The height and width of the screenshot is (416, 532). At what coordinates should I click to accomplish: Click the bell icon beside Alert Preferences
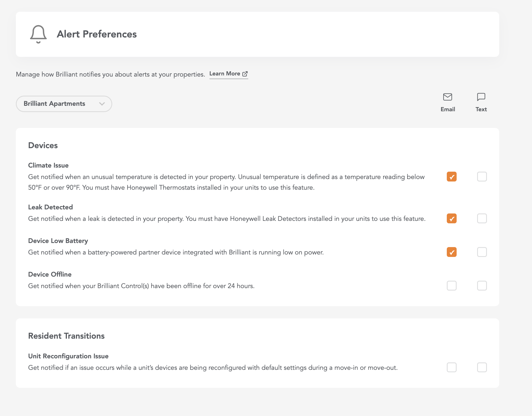pyautogui.click(x=38, y=34)
